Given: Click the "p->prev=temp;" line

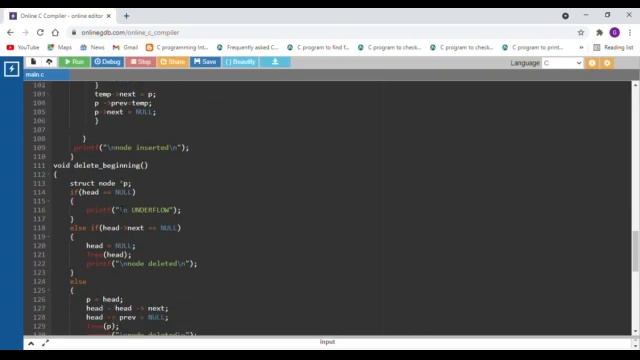Looking at the screenshot, I should coord(123,103).
